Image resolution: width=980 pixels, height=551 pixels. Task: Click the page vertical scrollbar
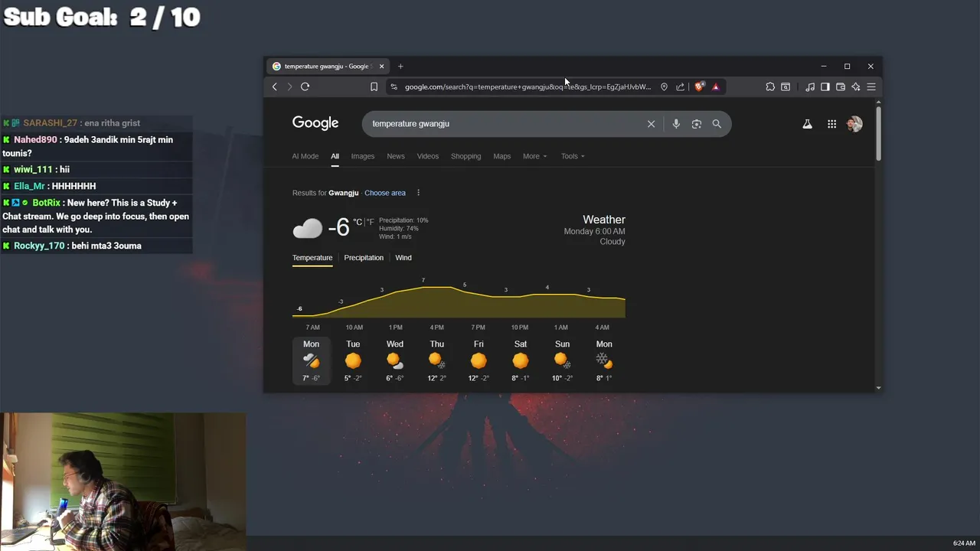tap(878, 134)
